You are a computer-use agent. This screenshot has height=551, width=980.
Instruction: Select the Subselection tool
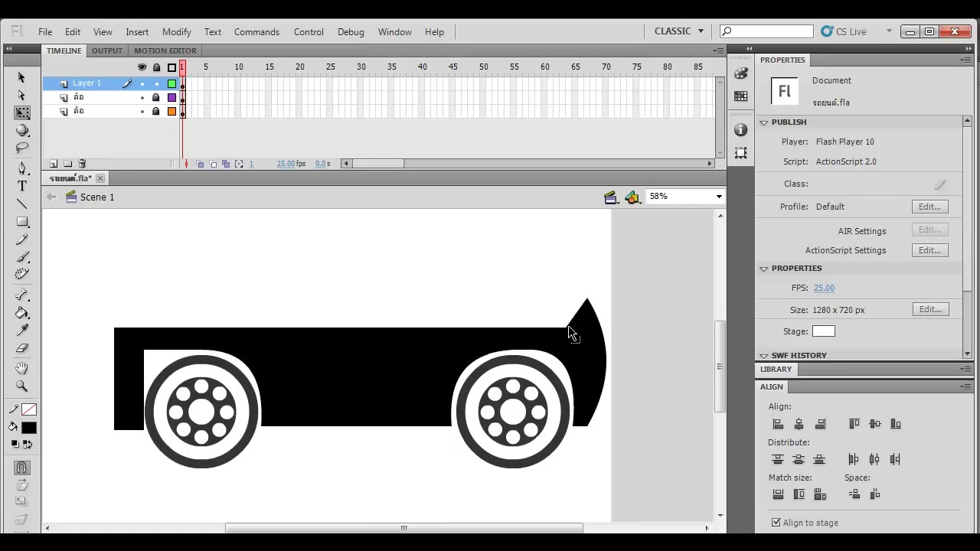(x=21, y=95)
